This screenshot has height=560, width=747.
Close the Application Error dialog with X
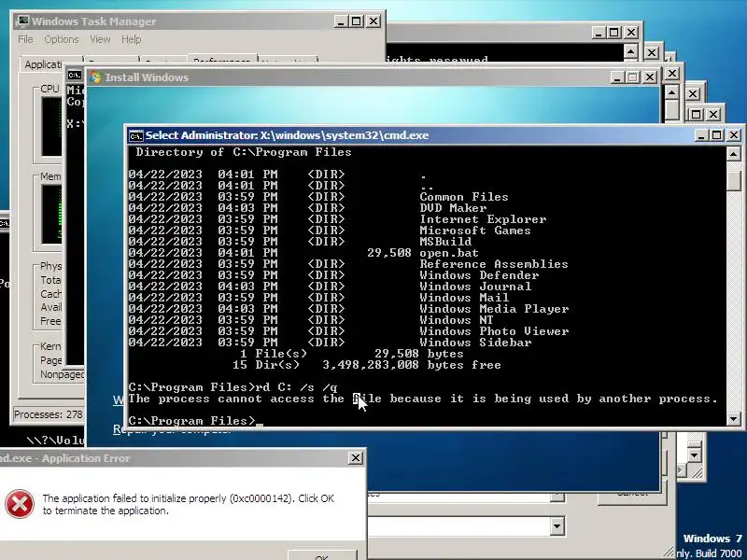[356, 458]
